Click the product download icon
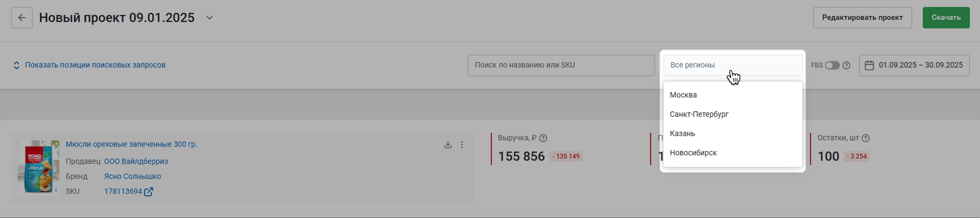The height and width of the screenshot is (218, 980). 448,145
